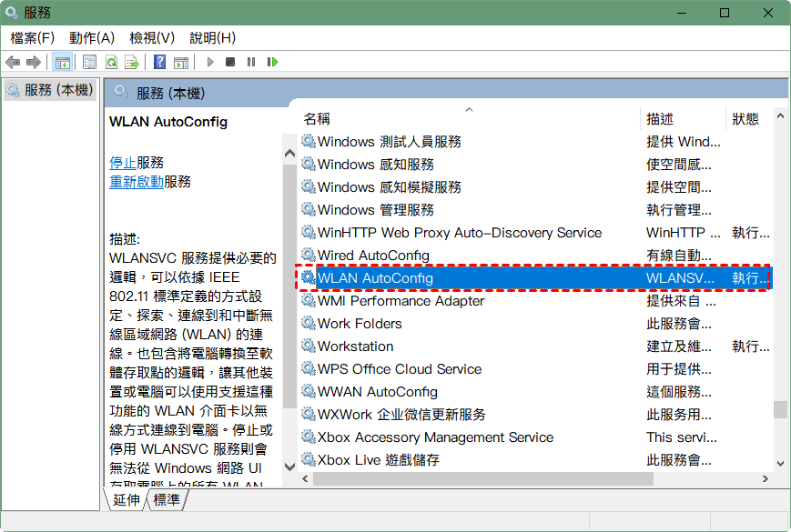Sort by the 描述 column header
Viewport: 791px width, 532px height.
point(683,119)
